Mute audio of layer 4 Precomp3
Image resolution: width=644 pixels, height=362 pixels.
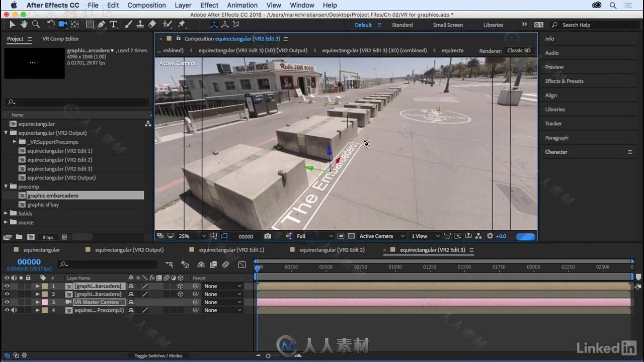(14, 310)
